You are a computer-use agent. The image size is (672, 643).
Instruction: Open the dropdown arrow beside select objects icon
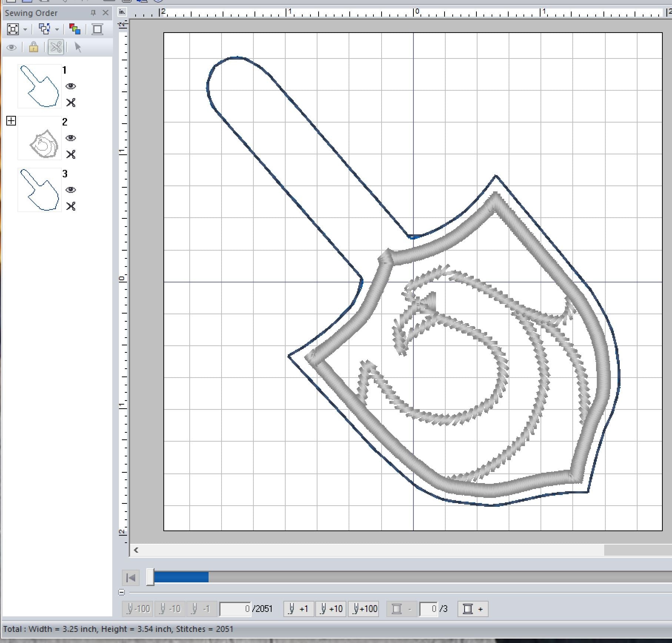click(57, 30)
